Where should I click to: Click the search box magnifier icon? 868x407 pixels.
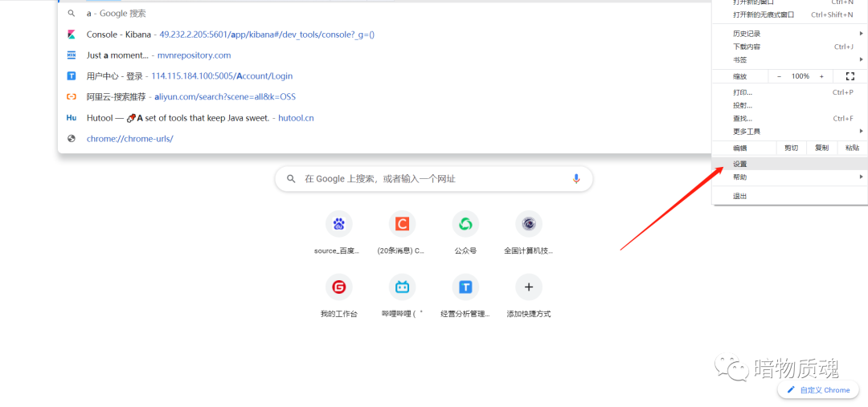[291, 179]
